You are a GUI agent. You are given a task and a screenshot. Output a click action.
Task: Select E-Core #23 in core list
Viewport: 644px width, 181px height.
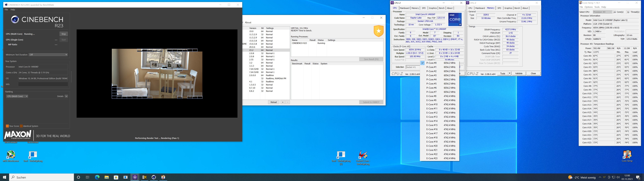[x=440, y=158]
